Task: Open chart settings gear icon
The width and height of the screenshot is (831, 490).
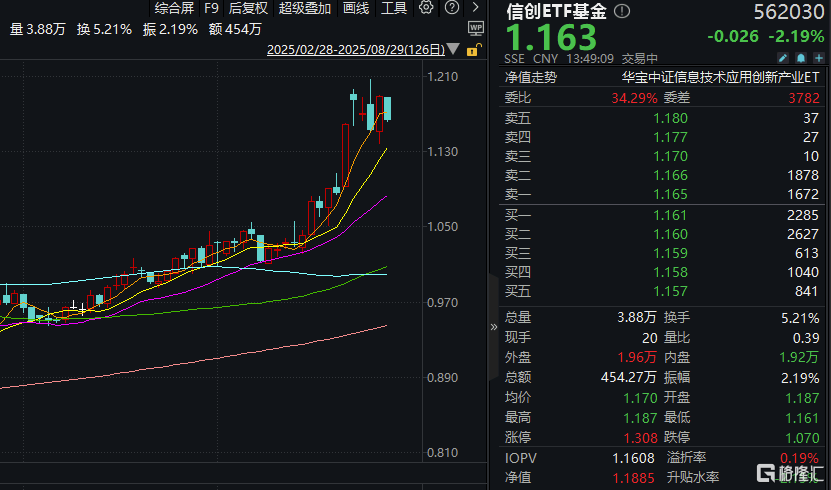Action: click(x=426, y=7)
